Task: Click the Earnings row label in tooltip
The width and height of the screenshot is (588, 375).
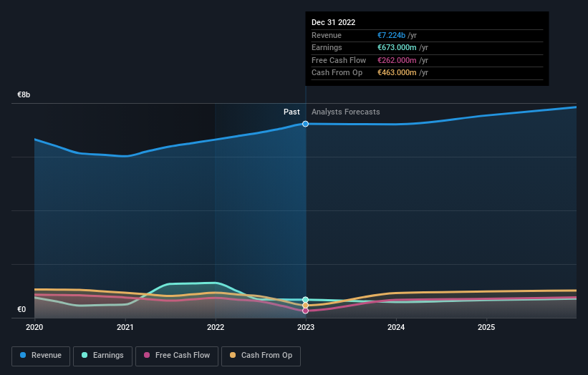Action: coord(327,47)
